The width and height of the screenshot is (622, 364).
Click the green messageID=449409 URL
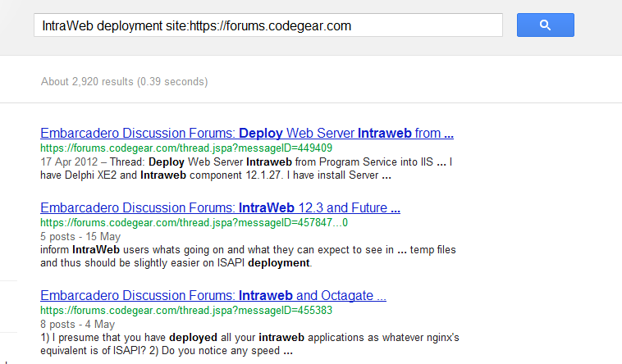tap(186, 148)
